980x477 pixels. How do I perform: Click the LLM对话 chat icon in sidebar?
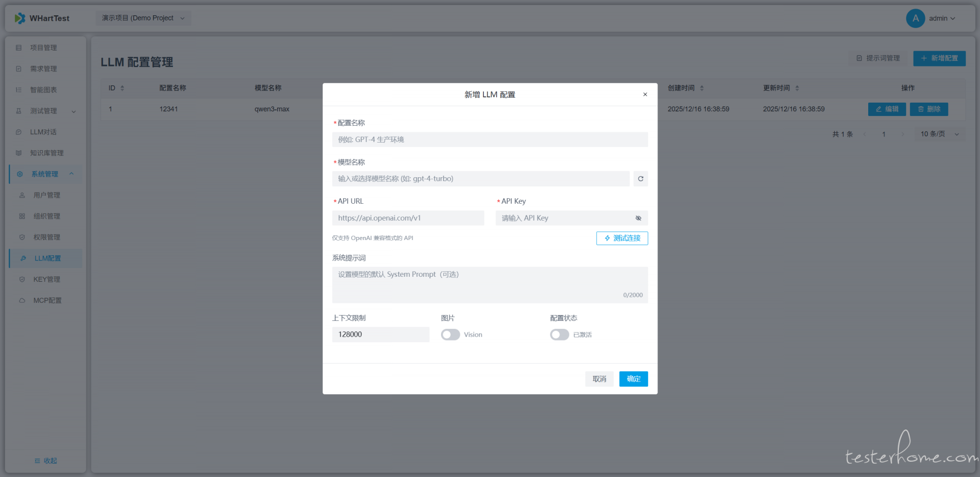[x=19, y=132]
